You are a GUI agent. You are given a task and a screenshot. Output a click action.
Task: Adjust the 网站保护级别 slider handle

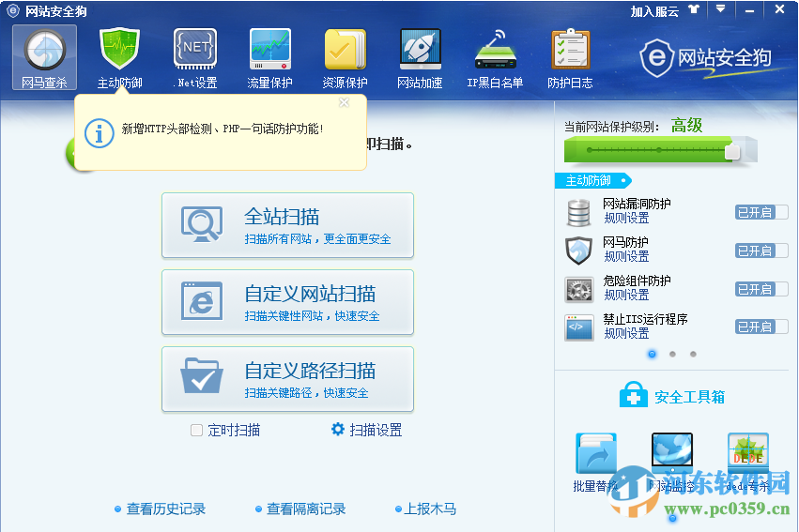(732, 151)
